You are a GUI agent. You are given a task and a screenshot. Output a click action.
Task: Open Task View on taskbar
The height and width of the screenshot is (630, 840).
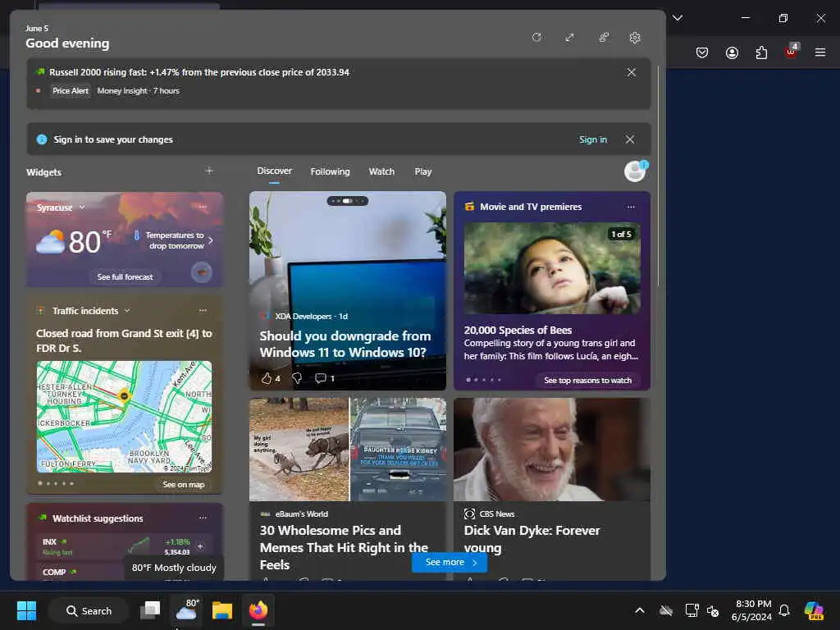pos(150,610)
